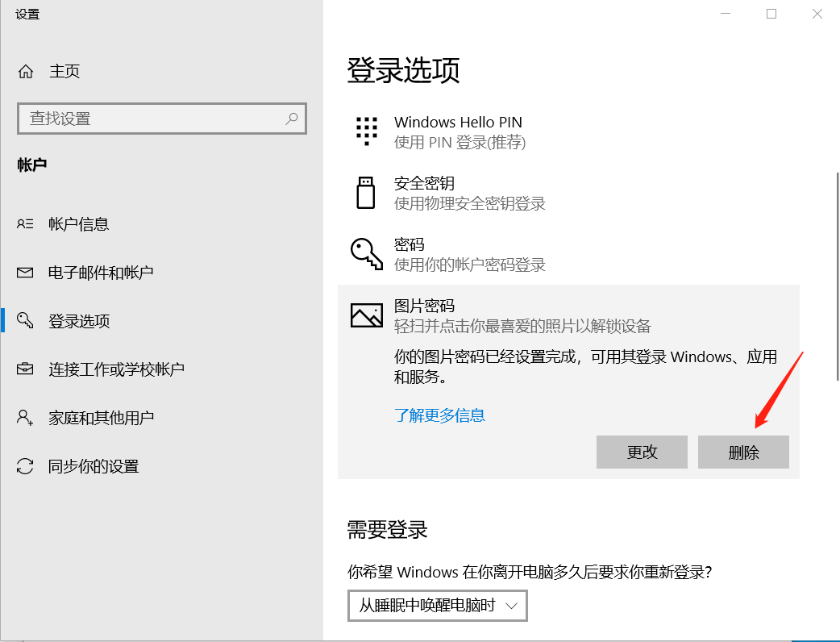This screenshot has width=840, height=642.
Task: Click the 同步你的设置 sync icon
Action: pos(24,465)
